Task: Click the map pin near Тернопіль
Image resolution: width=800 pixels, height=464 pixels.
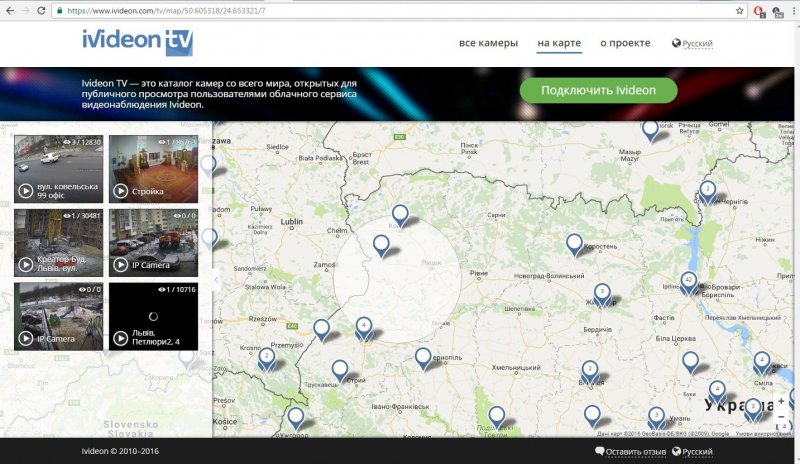Action: pos(423,357)
